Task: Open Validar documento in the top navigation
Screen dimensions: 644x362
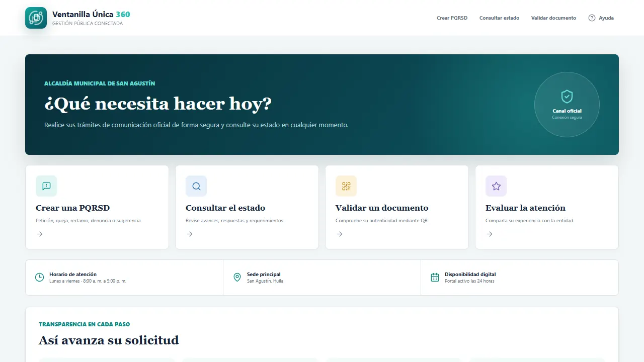Action: click(553, 18)
